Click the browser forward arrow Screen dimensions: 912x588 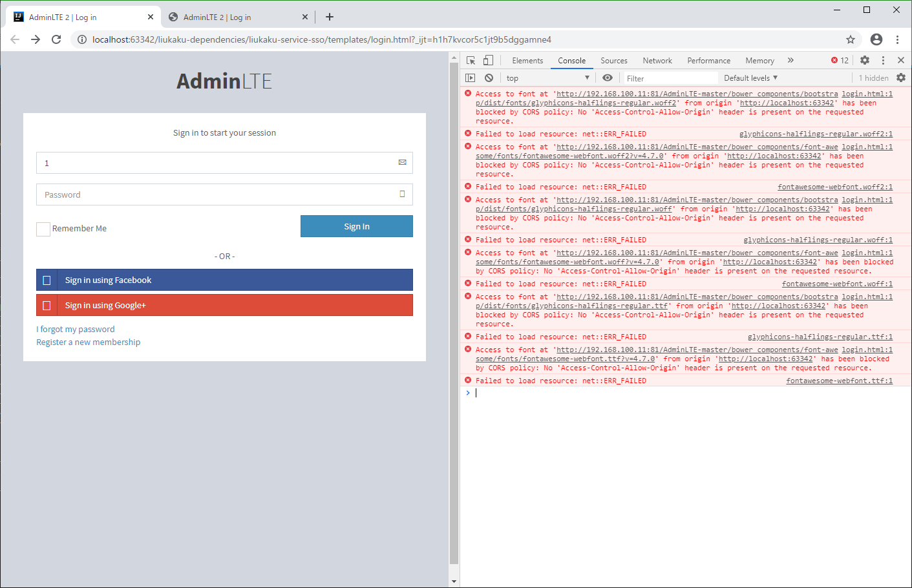click(36, 39)
